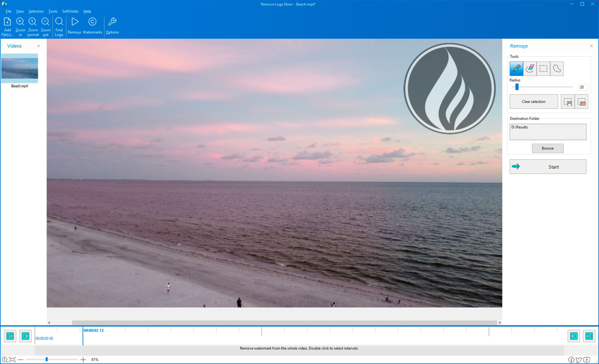Click the Options toolbar button
The image size is (599, 364).
(112, 26)
